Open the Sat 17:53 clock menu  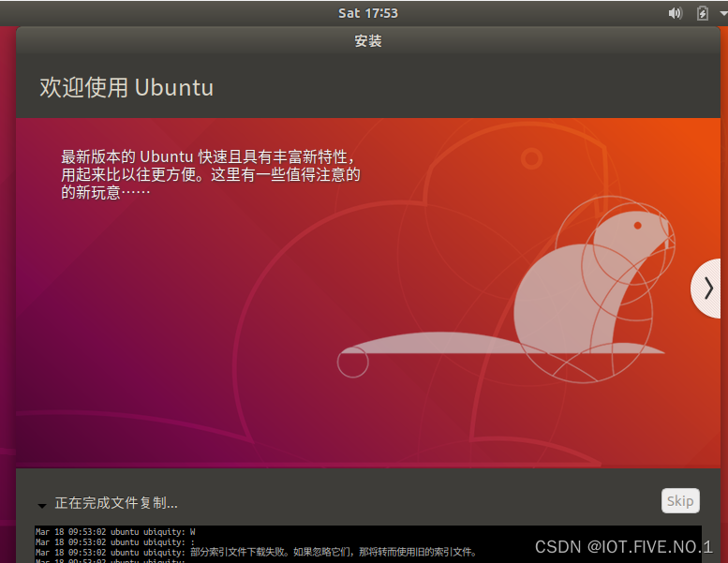coord(367,13)
